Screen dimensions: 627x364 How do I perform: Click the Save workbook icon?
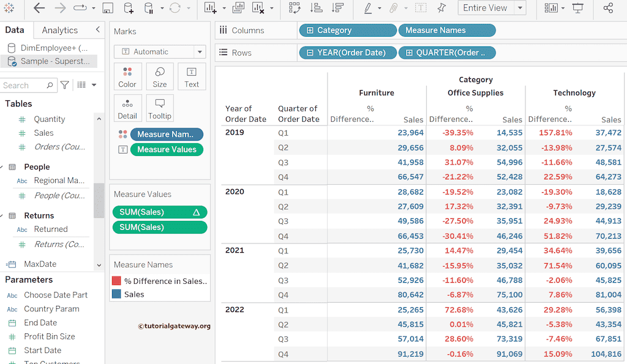point(108,9)
